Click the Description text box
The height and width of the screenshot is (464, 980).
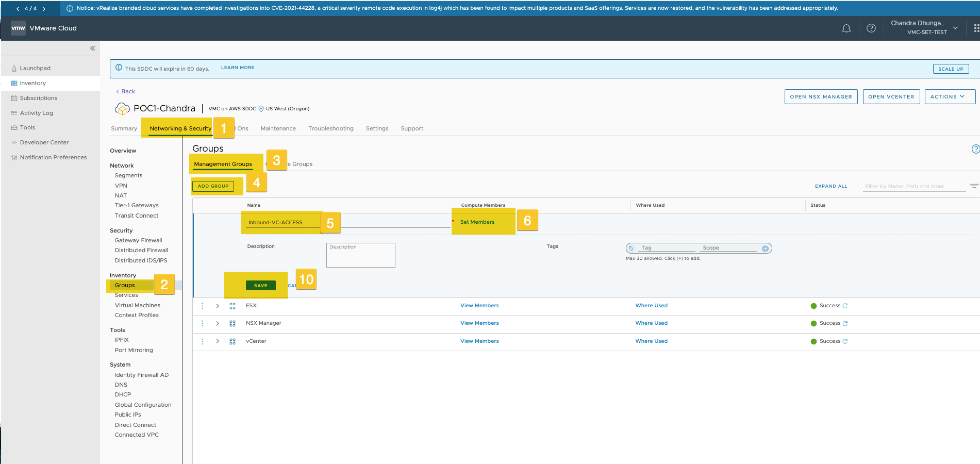361,255
